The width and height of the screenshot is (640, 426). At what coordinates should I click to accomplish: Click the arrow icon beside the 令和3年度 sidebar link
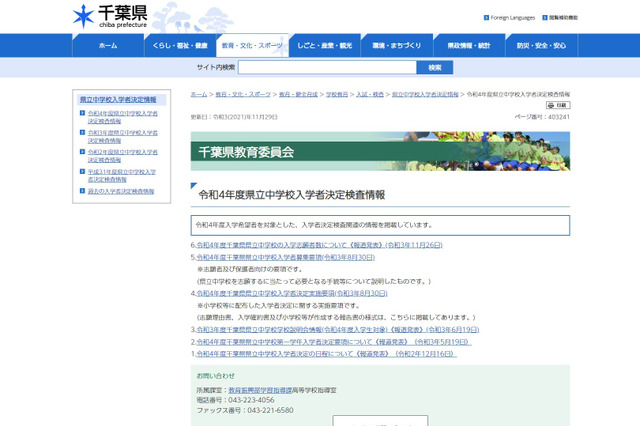click(82, 132)
